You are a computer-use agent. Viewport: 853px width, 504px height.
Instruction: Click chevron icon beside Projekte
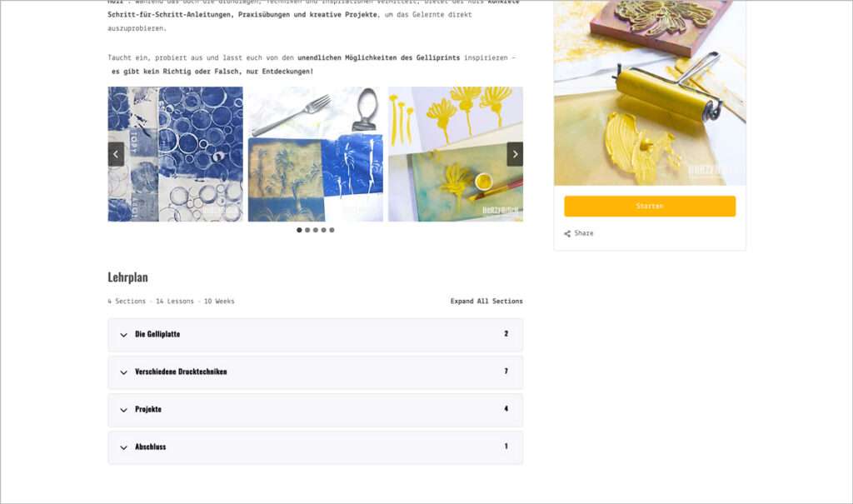123,410
